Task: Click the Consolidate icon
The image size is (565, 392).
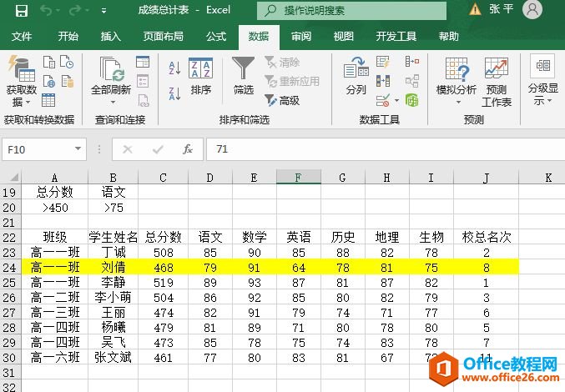Action: pos(412,62)
